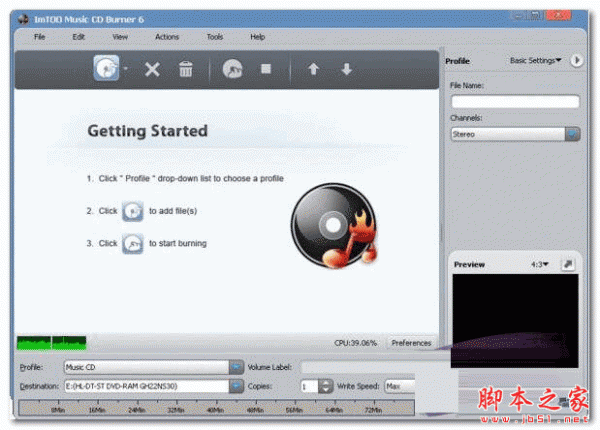Image resolution: width=600 pixels, height=430 pixels.
Task: Click the File Name input field
Action: coord(515,102)
